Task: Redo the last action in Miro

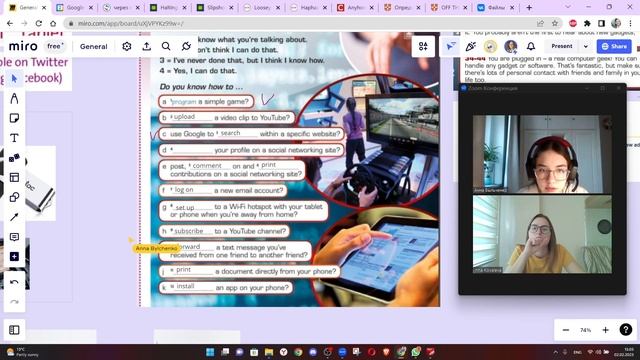Action: 14,302
